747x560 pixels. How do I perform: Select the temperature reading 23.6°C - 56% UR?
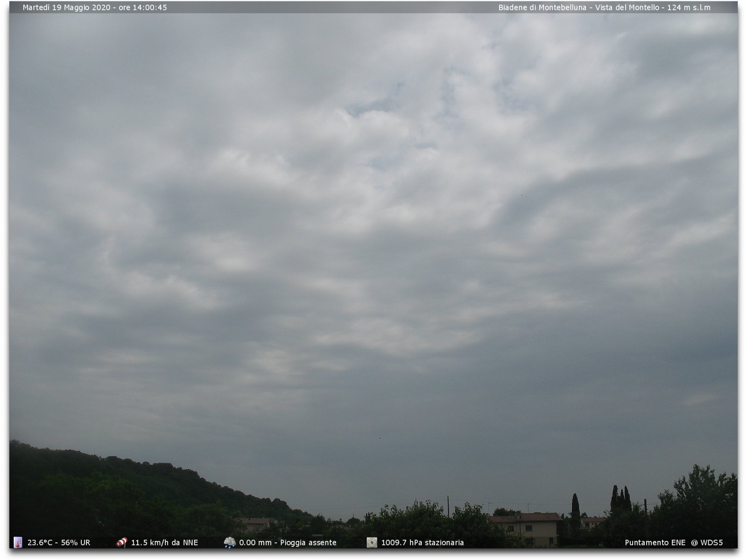point(59,543)
